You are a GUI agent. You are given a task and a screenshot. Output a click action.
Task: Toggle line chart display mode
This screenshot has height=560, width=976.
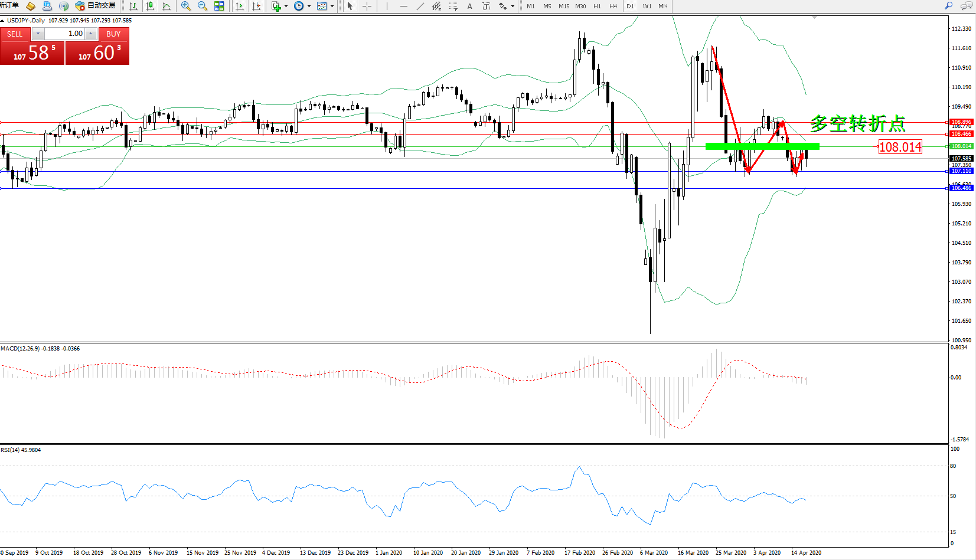[167, 6]
